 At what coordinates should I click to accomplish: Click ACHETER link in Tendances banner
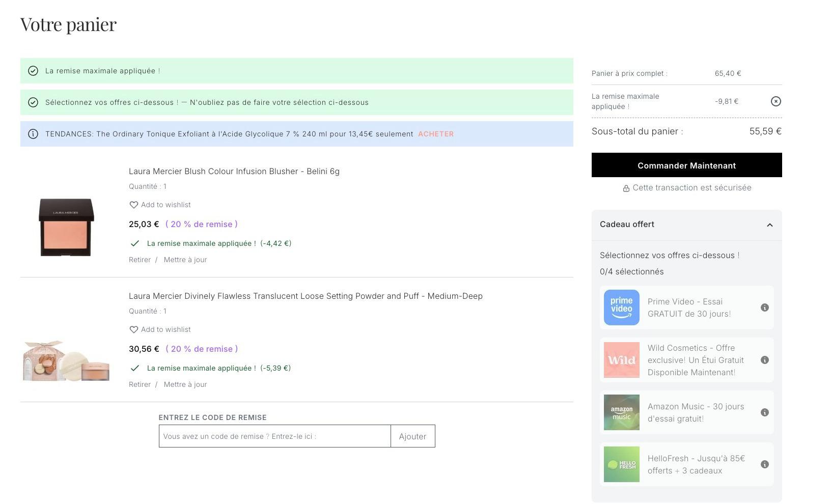click(436, 134)
